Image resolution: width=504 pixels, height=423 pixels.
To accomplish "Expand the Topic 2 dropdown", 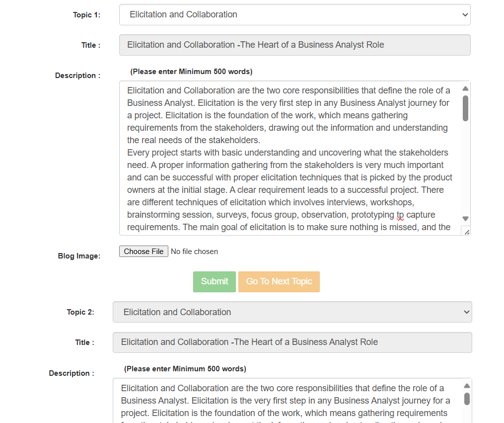I will (292, 312).
